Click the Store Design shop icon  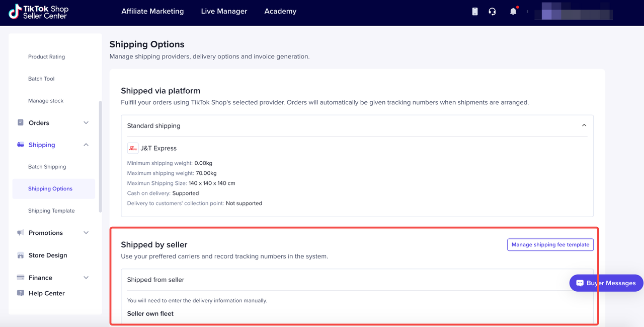click(x=21, y=255)
